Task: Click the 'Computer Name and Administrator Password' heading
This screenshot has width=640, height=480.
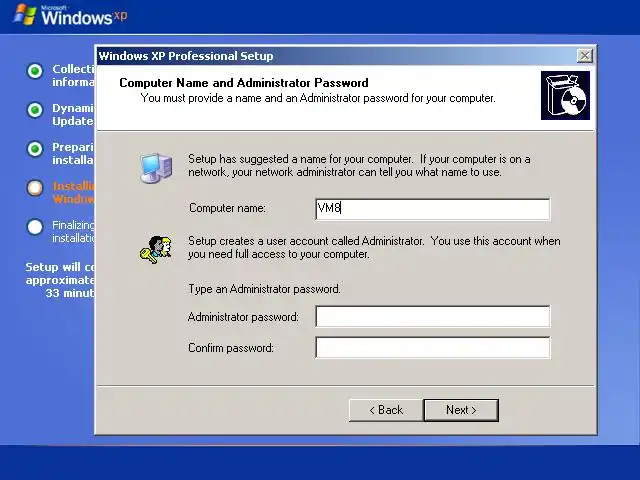Action: click(x=244, y=83)
